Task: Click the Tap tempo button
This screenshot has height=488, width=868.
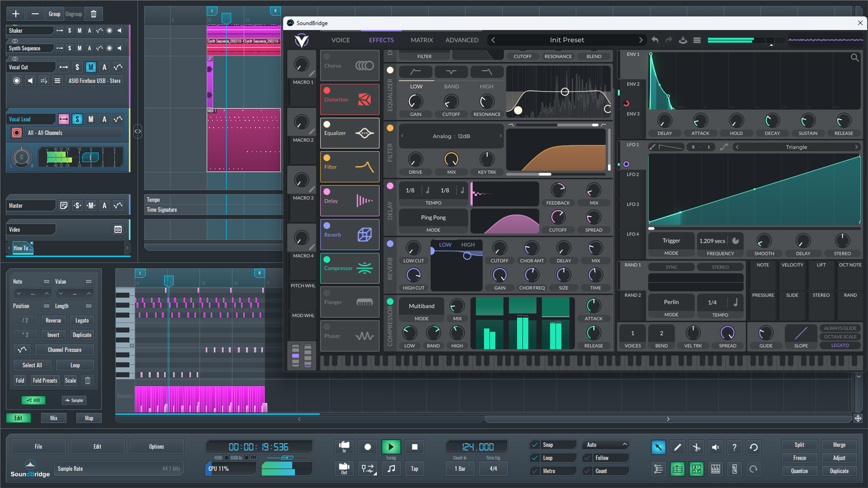Action: [415, 469]
